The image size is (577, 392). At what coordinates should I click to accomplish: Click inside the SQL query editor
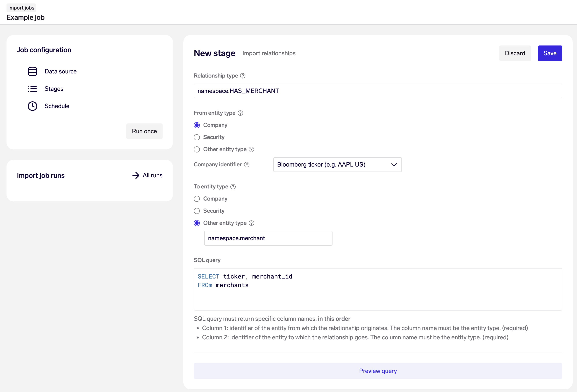click(378, 289)
